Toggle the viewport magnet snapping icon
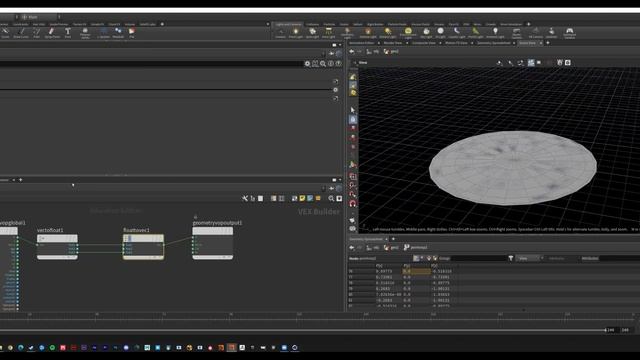 [x=353, y=203]
